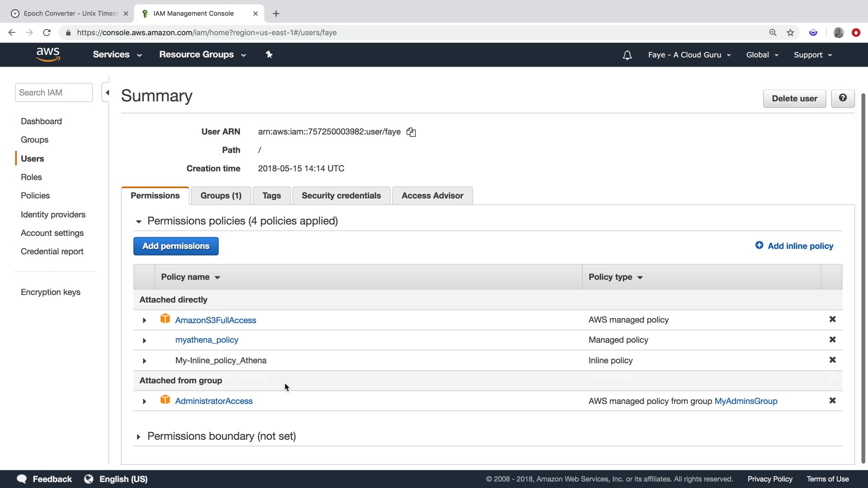The height and width of the screenshot is (488, 868).
Task: Open the MyAdminsGroup link
Action: [x=745, y=401]
